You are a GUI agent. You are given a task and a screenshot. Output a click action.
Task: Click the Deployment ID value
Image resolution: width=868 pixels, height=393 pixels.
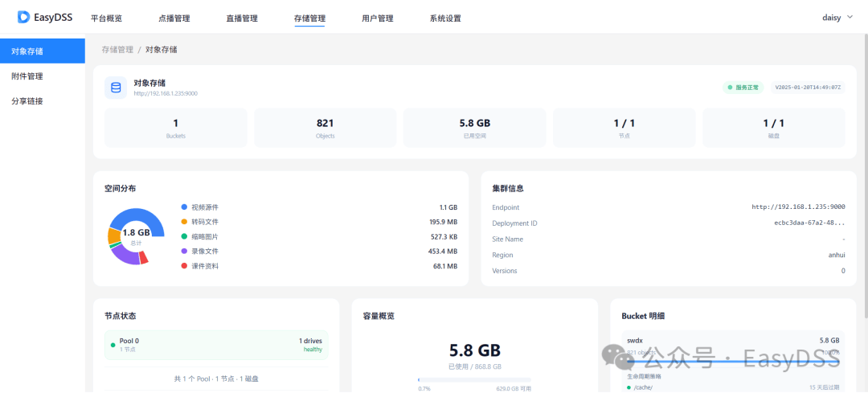pyautogui.click(x=809, y=223)
